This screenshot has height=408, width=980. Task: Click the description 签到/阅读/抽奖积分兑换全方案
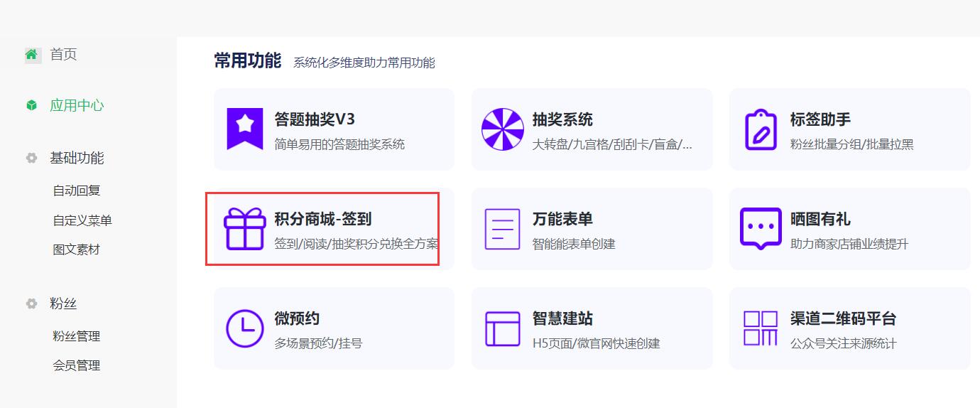point(356,244)
